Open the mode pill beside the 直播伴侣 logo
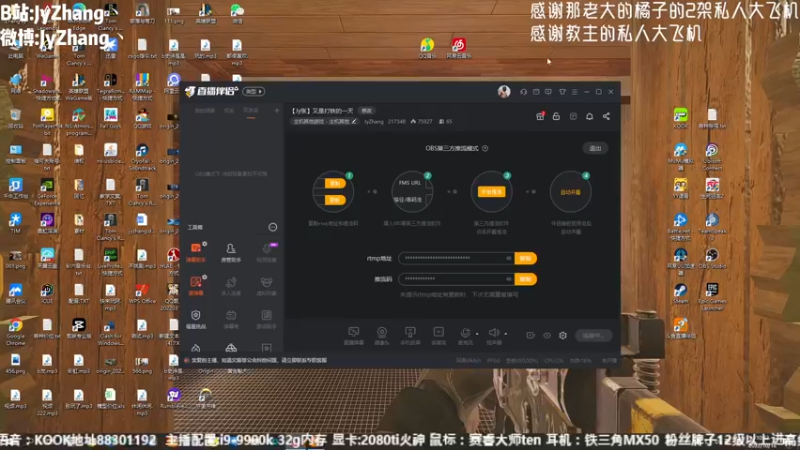 coord(254,91)
